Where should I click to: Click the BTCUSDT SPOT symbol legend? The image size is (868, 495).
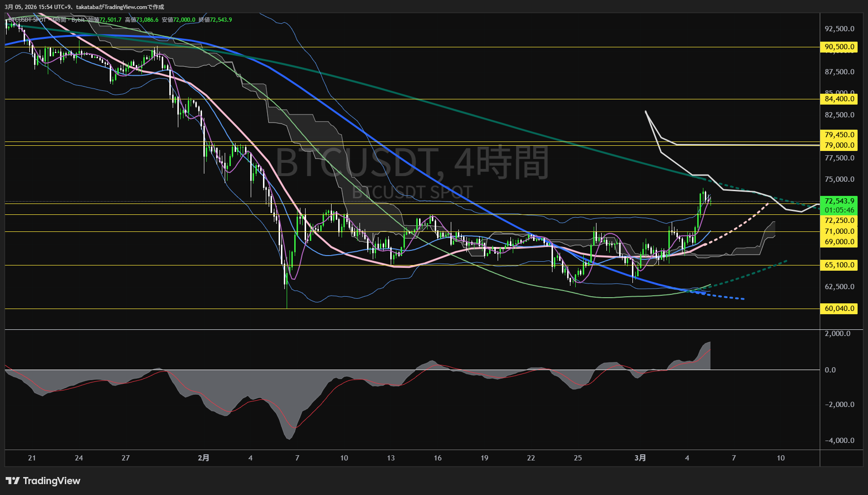click(27, 20)
